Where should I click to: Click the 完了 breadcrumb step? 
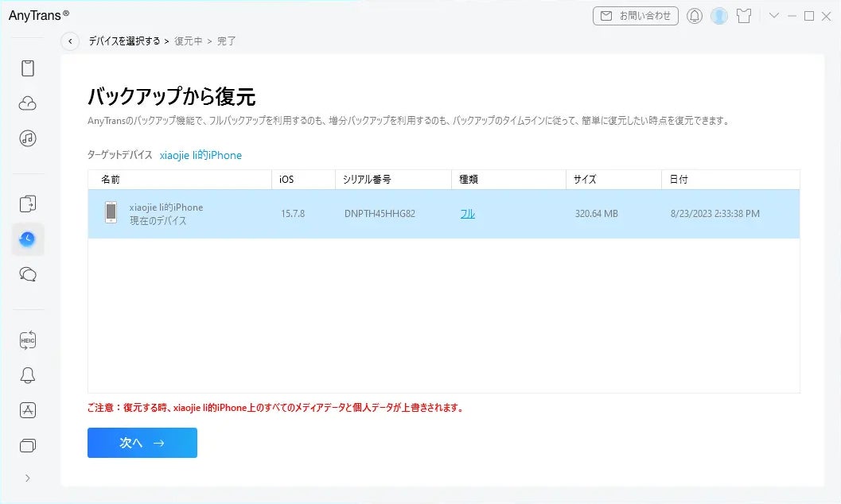(226, 41)
